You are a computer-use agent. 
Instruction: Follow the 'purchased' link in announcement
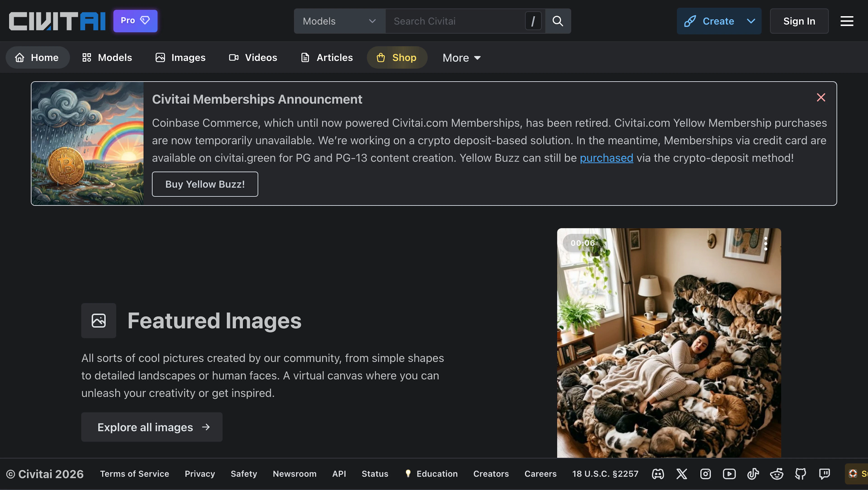tap(606, 158)
